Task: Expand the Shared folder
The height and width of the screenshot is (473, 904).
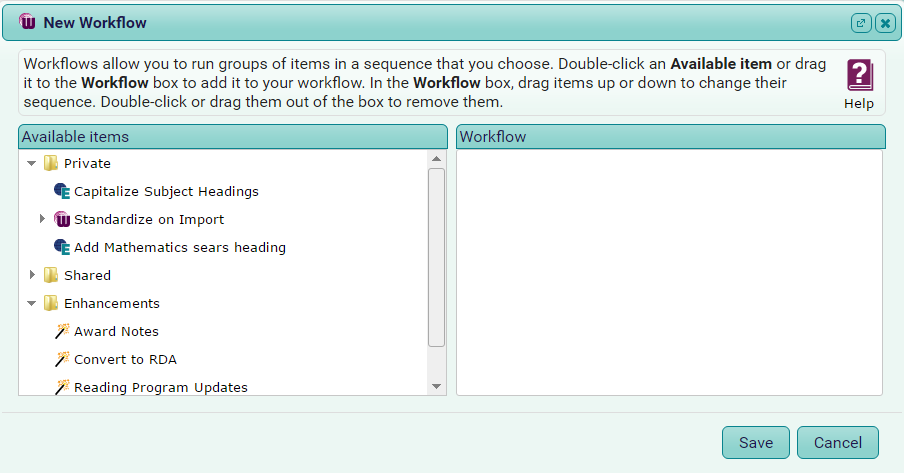Action: (32, 275)
